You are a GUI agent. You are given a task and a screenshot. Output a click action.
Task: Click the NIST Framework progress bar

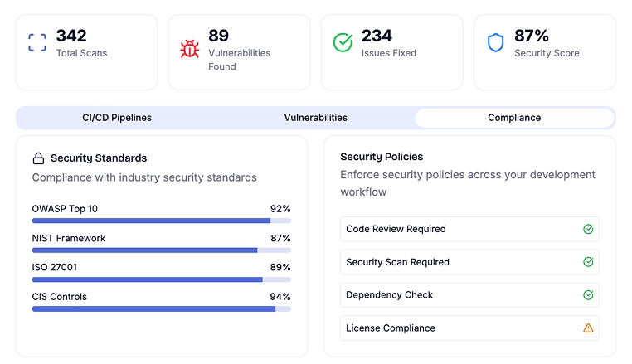tap(161, 250)
